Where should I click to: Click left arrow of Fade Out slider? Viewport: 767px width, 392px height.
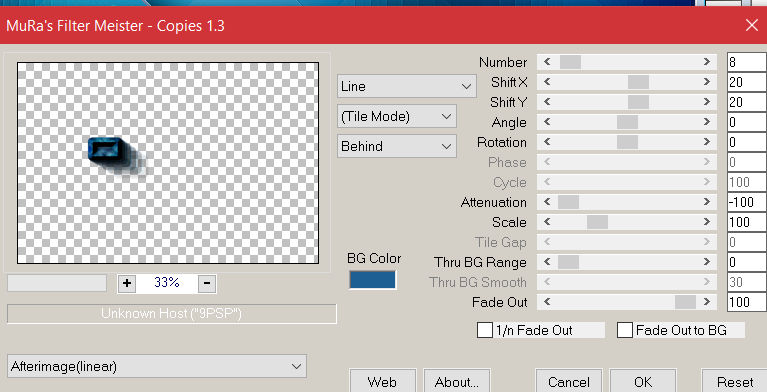pos(547,302)
